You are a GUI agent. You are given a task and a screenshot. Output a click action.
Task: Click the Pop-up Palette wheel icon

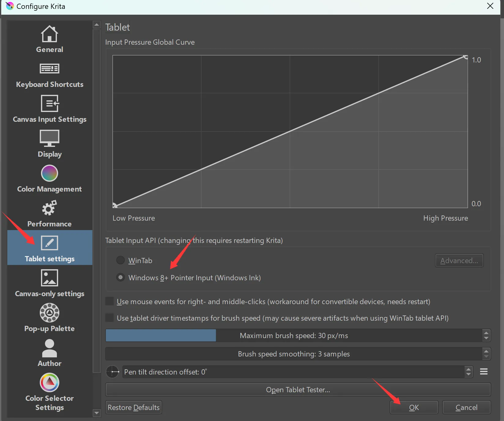(50, 313)
